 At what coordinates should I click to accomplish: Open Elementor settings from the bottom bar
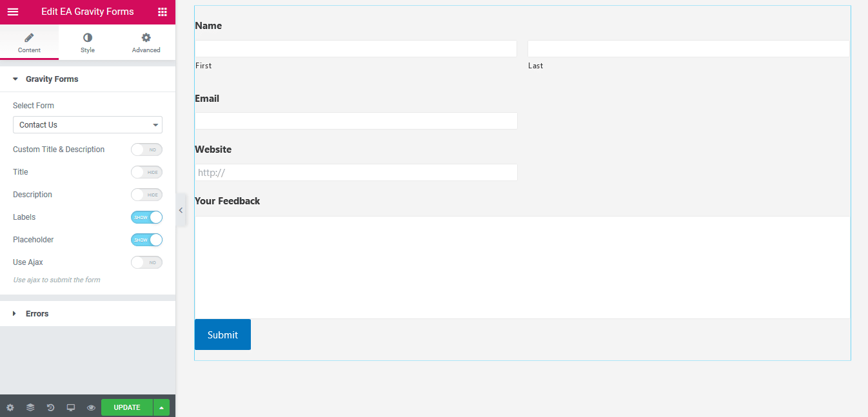tap(10, 407)
